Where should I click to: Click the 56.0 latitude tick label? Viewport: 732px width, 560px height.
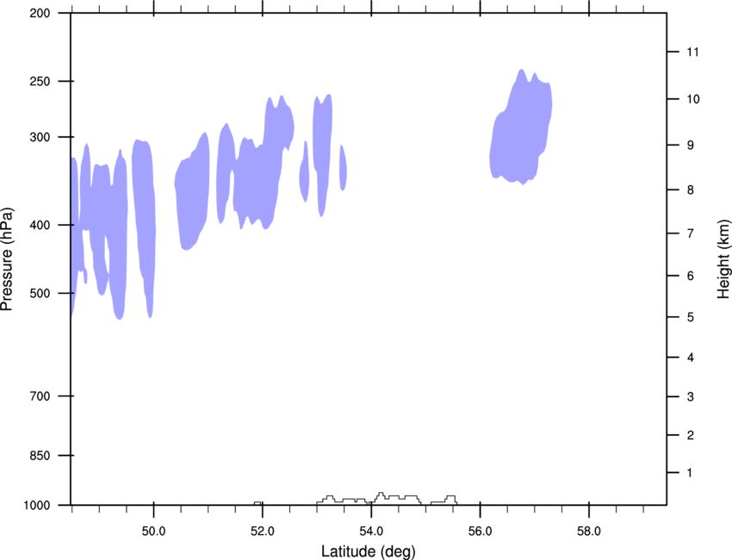click(x=480, y=532)
